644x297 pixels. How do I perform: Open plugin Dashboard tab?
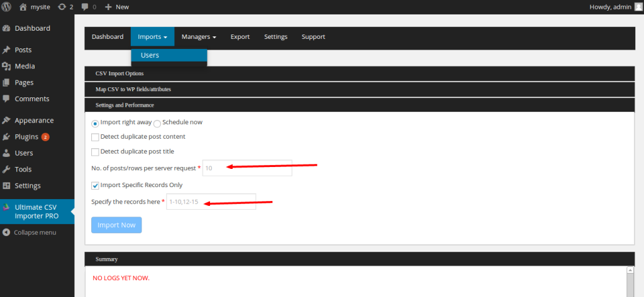(x=108, y=36)
